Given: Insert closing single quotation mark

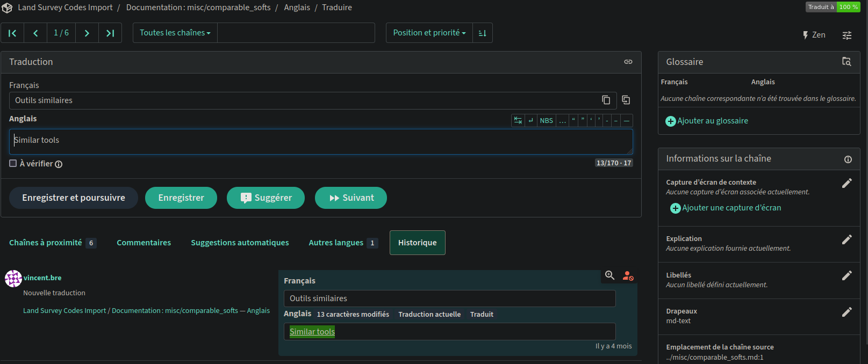Looking at the screenshot, I should coord(599,120).
